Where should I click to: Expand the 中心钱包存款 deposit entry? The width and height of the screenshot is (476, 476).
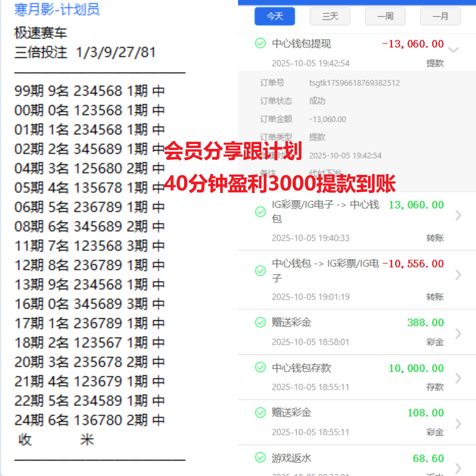tap(458, 378)
